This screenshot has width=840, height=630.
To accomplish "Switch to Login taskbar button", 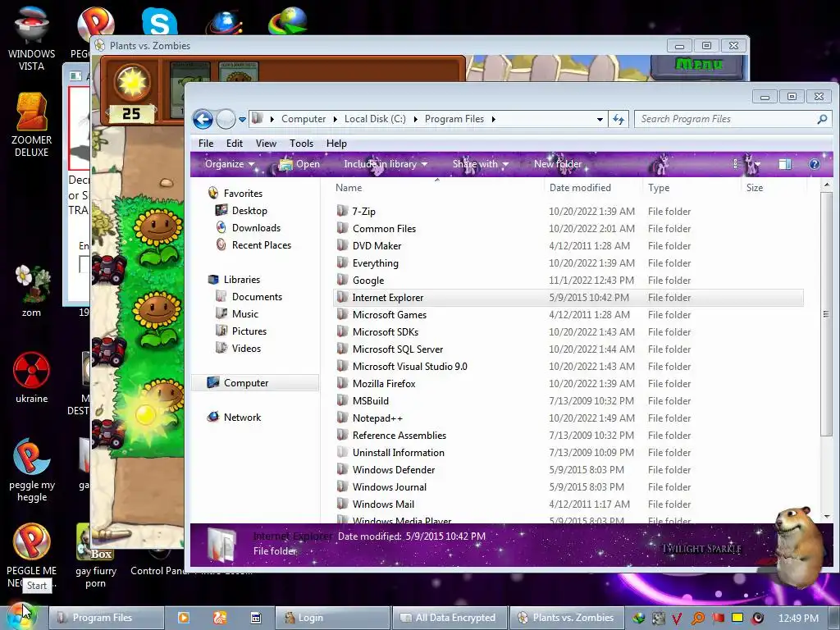I will coord(331,618).
